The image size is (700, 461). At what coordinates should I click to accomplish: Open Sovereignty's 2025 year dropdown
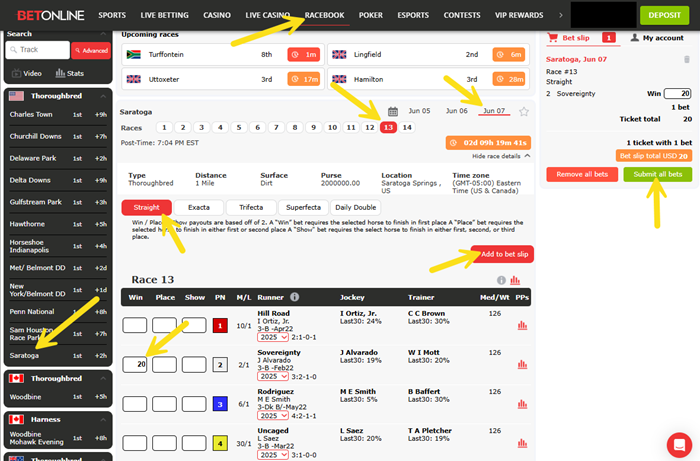coord(273,376)
